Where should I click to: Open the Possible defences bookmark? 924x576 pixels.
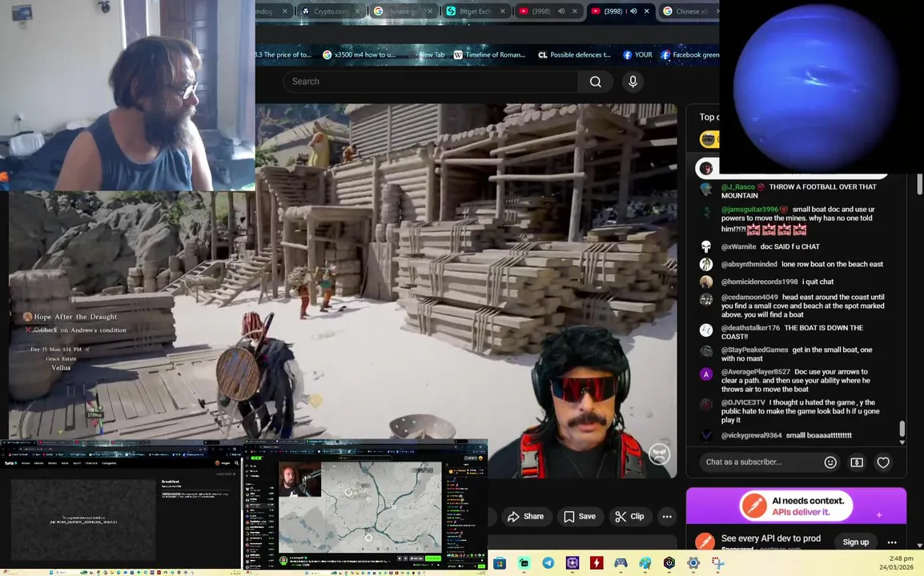pyautogui.click(x=575, y=54)
